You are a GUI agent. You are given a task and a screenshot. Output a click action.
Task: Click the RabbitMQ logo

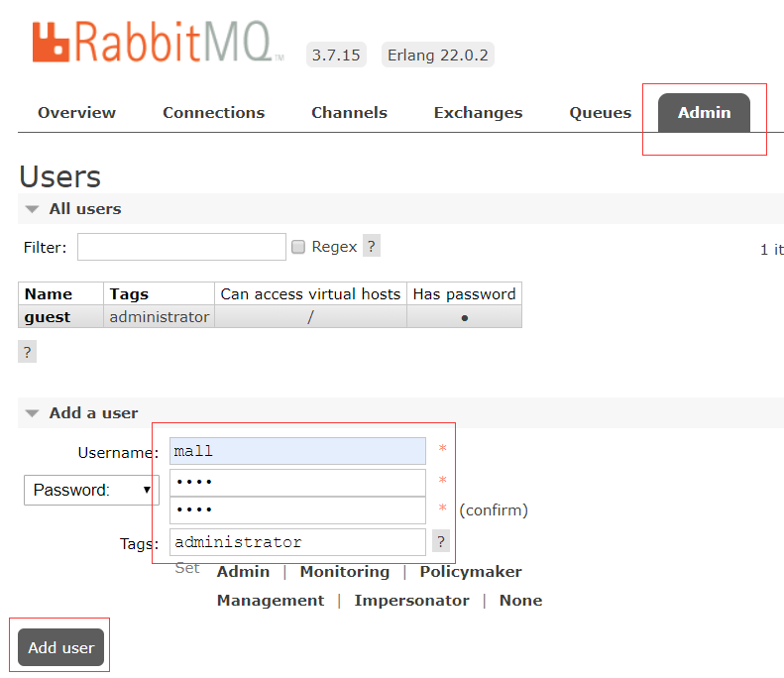point(158,42)
